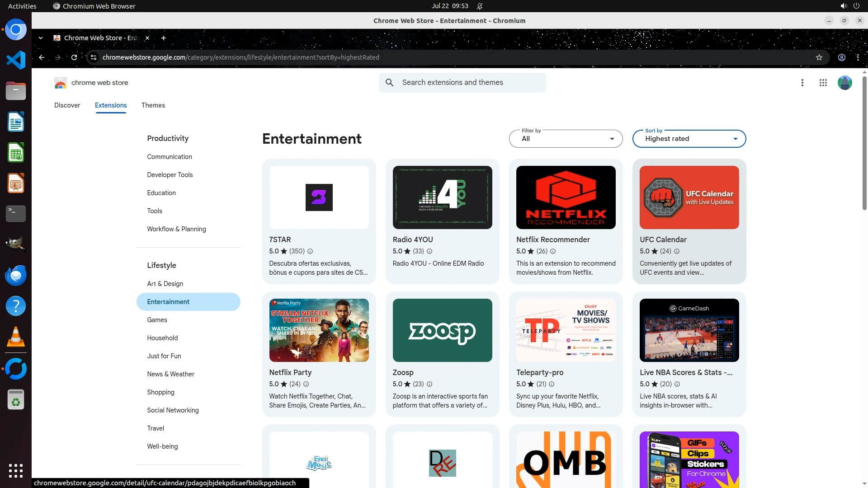This screenshot has width=868, height=488.
Task: Click the reload page icon
Action: 74,57
